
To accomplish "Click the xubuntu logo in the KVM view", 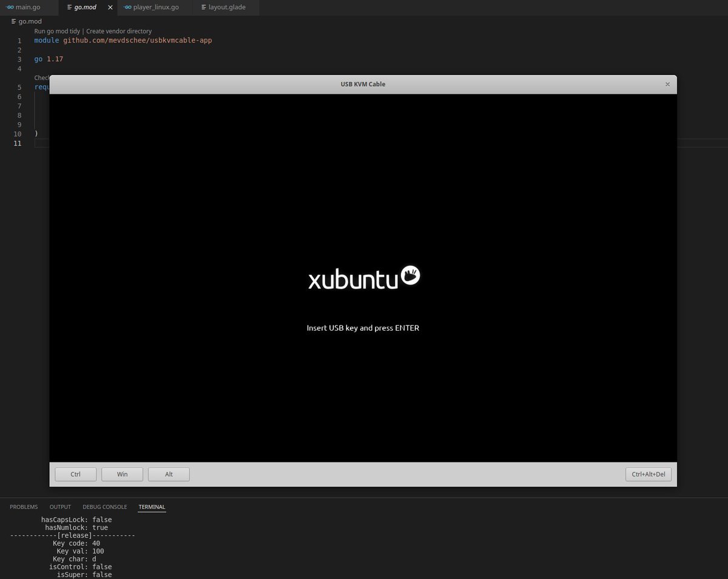I will pyautogui.click(x=364, y=278).
